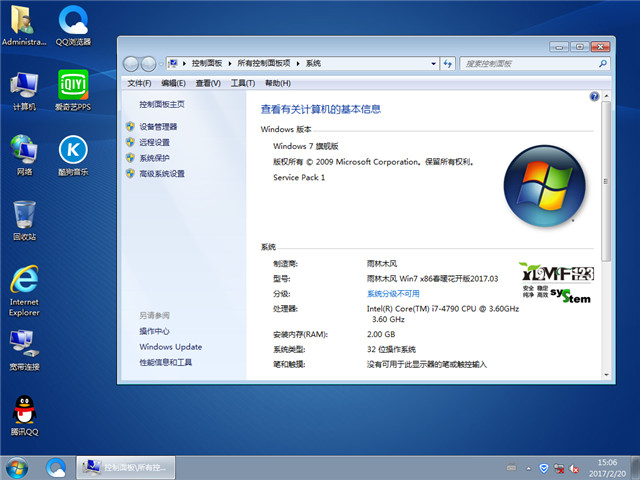Click the vertical scrollbar thumb

pyautogui.click(x=606, y=181)
